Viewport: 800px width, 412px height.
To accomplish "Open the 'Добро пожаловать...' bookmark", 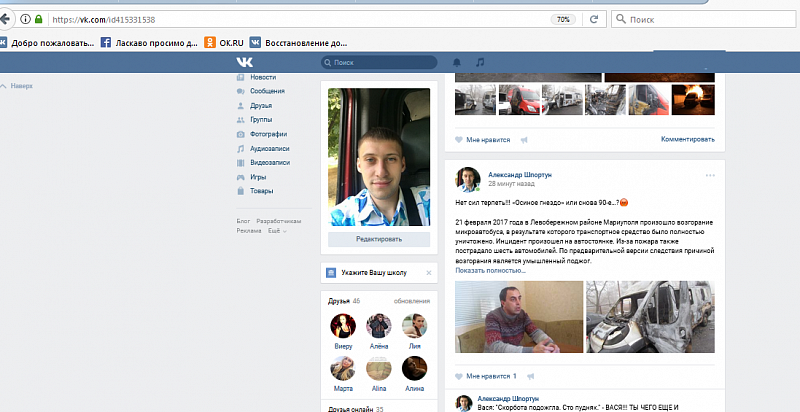I will coord(47,43).
